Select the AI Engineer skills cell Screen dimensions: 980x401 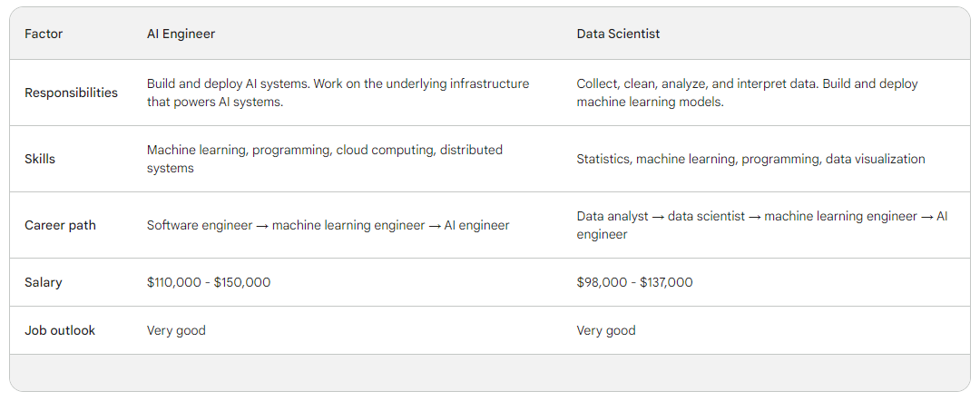(x=324, y=159)
